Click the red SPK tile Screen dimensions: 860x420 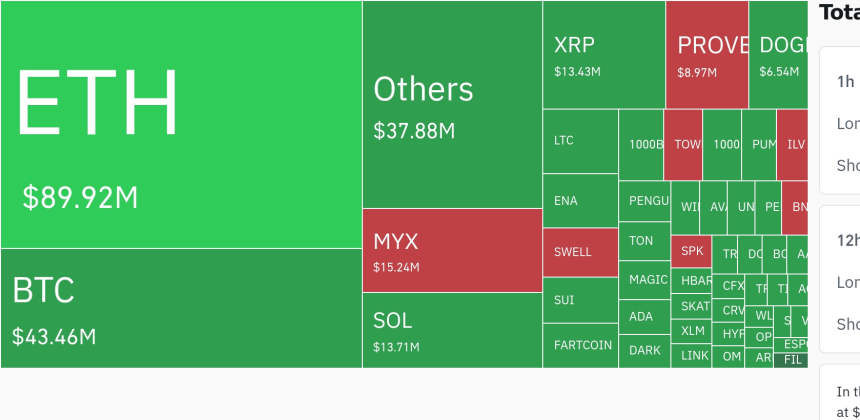point(691,252)
